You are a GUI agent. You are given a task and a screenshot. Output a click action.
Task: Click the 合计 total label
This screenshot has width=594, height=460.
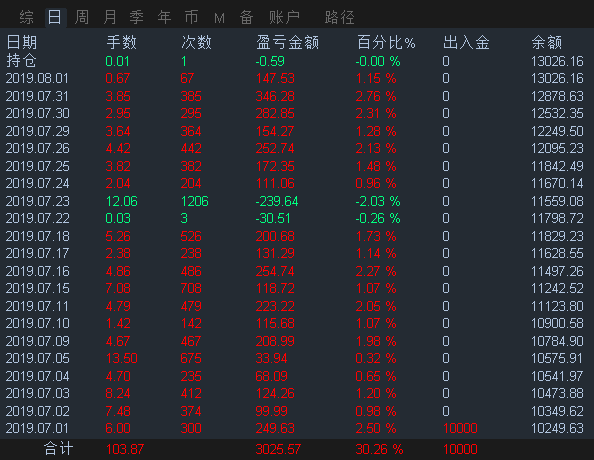click(58, 449)
